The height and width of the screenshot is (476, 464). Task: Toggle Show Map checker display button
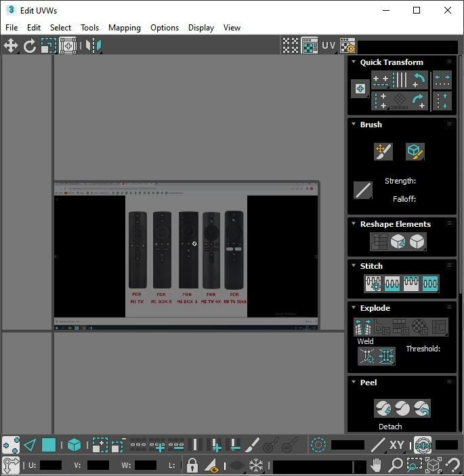click(310, 46)
